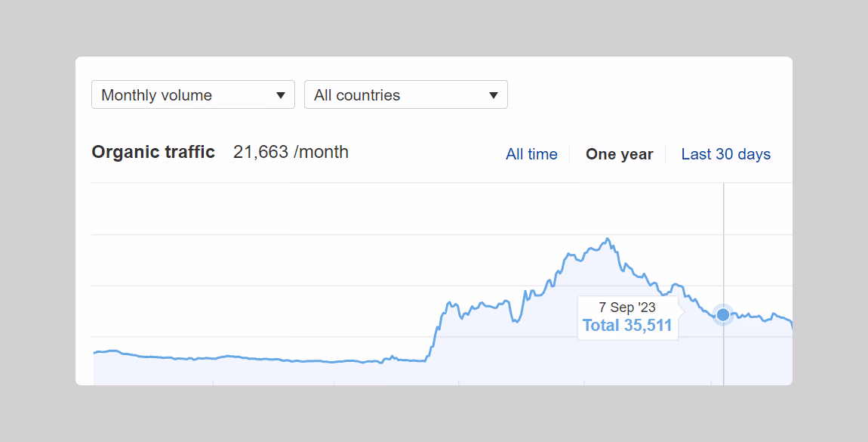868x442 pixels.
Task: Click the 21,663 /month traffic value
Action: [x=291, y=152]
